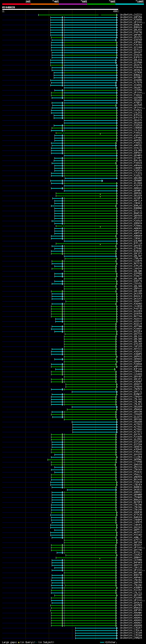Select UniRef100_P09094 label
146x644 pixels.
(131, 67)
